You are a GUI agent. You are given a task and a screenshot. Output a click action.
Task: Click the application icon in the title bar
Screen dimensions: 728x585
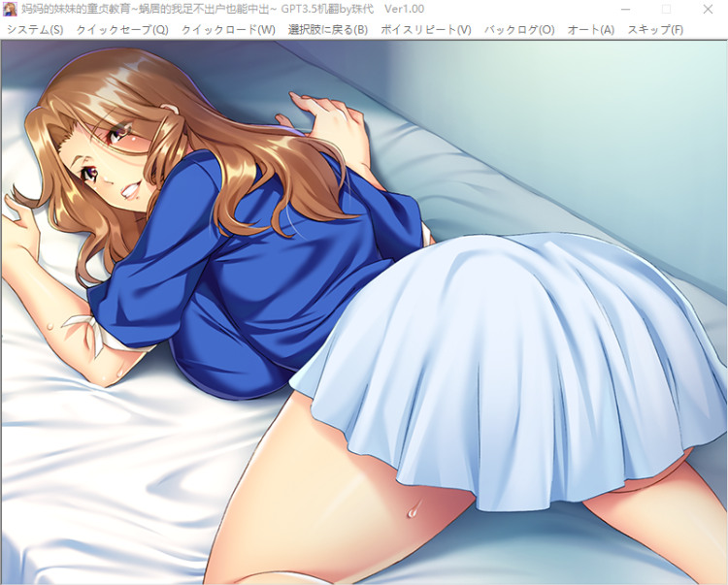point(10,9)
